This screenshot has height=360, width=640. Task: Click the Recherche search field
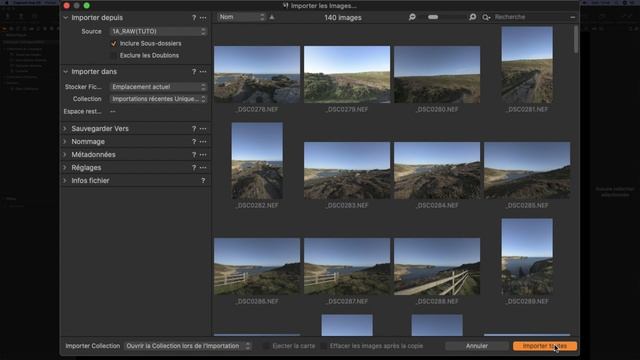tap(529, 17)
